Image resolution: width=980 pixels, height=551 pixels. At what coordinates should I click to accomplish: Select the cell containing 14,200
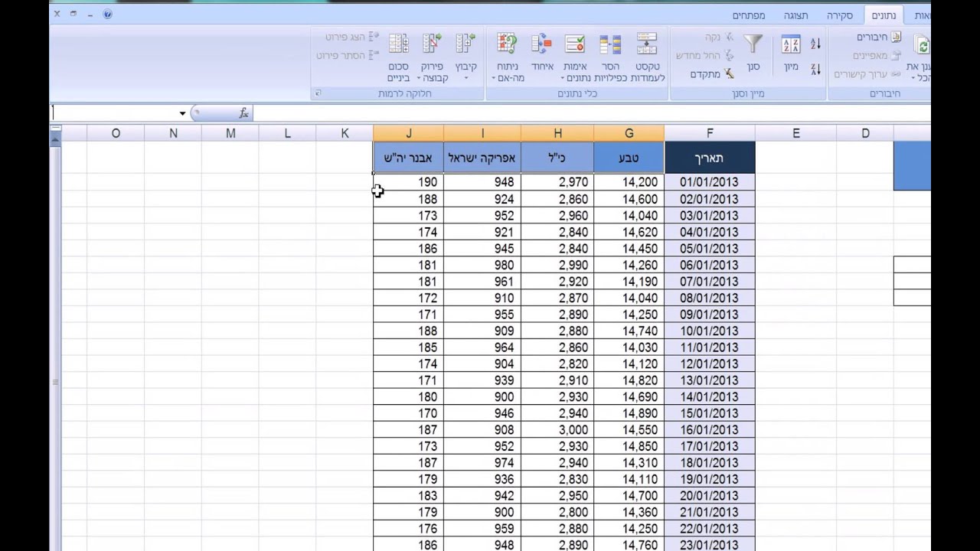coord(629,182)
